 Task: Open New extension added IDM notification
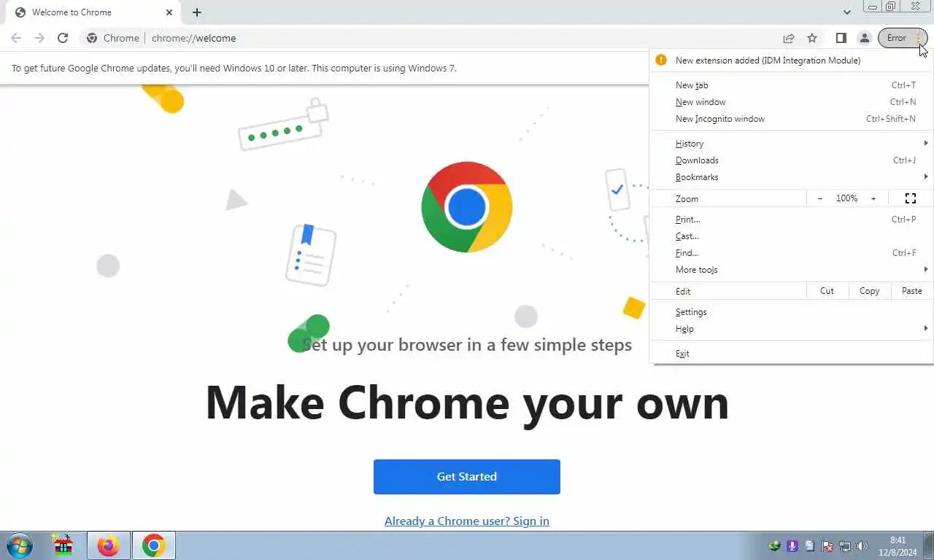pyautogui.click(x=791, y=61)
